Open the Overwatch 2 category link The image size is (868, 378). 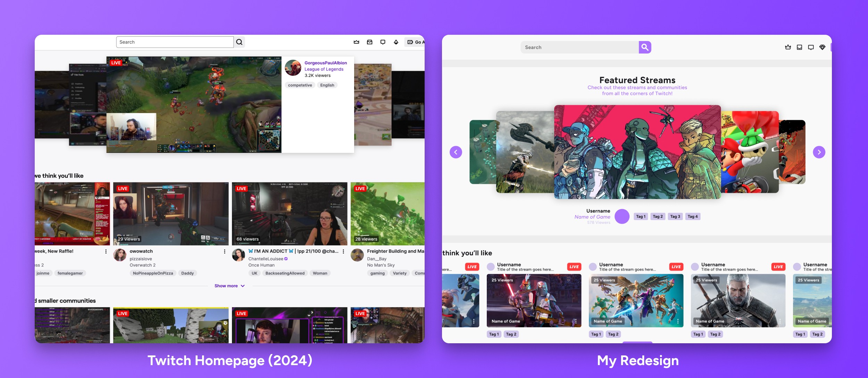point(143,265)
